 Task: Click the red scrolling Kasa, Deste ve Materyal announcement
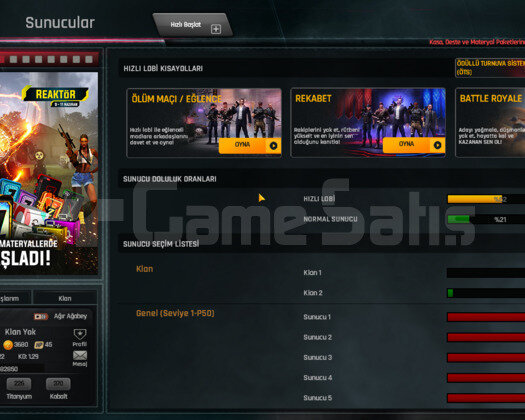click(477, 42)
